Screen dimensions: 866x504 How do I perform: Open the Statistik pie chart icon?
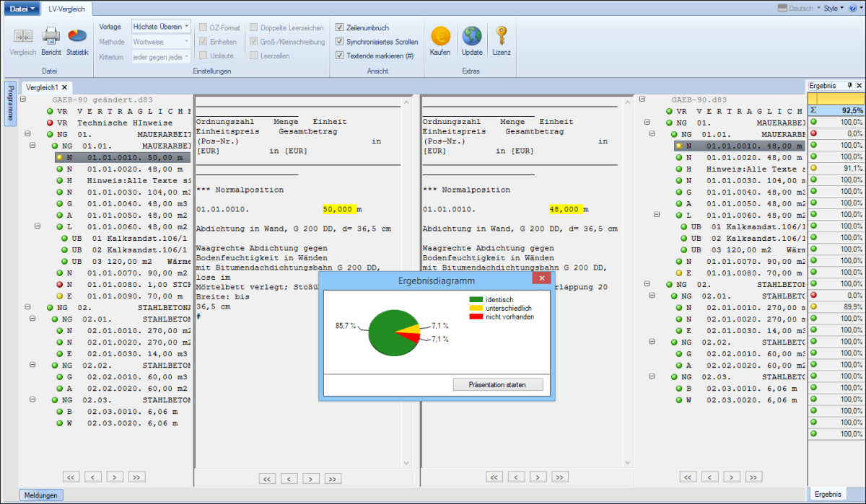[x=77, y=35]
